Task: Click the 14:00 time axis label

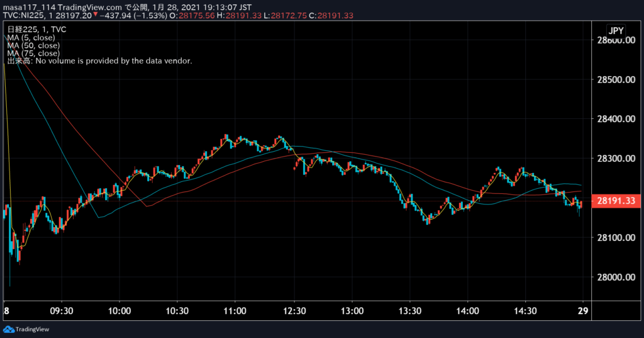Action: (467, 311)
